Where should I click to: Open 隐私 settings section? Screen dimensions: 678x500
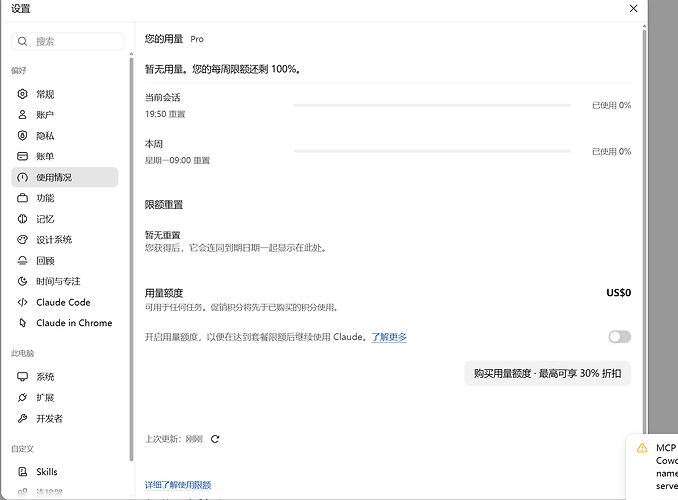point(64,135)
